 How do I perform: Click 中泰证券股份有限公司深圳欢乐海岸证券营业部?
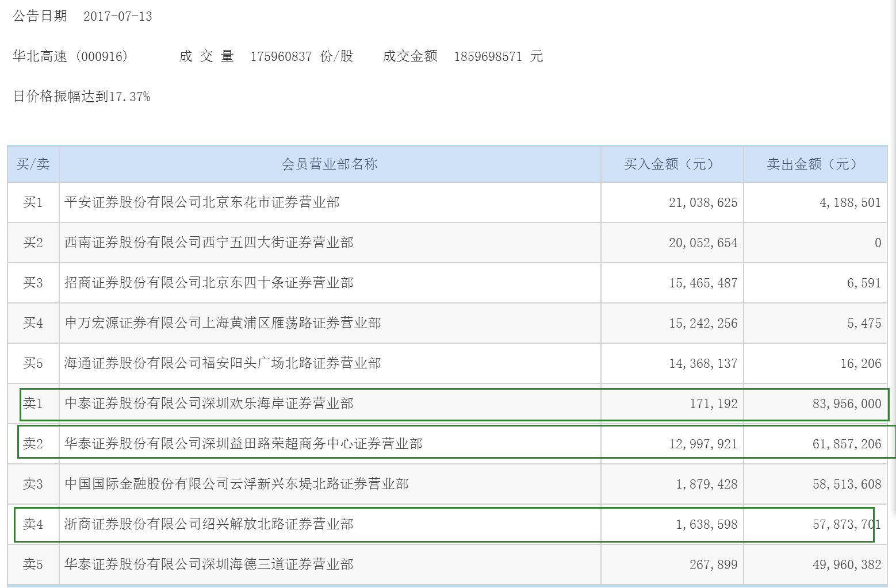click(x=209, y=403)
